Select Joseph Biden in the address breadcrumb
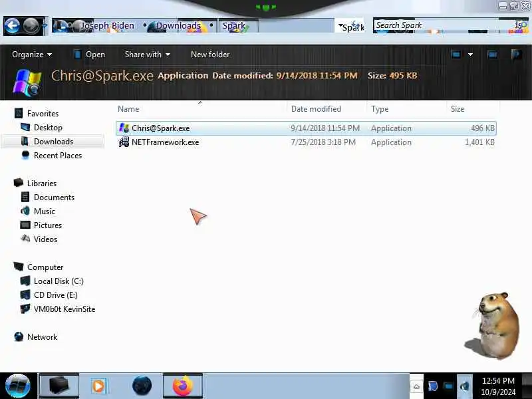The height and width of the screenshot is (399, 532). pos(108,26)
